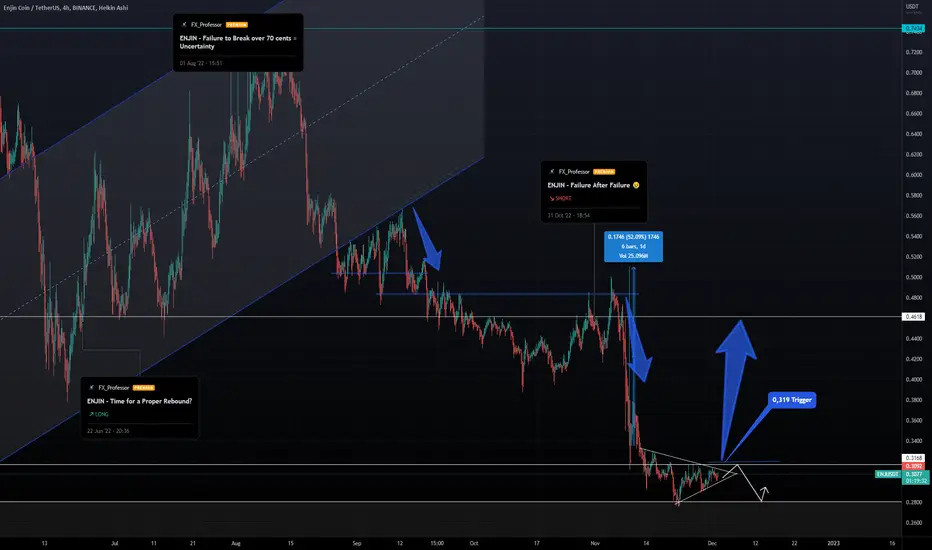The image size is (932, 550).
Task: Click the 0.4618 horizontal line price label
Action: (x=913, y=317)
